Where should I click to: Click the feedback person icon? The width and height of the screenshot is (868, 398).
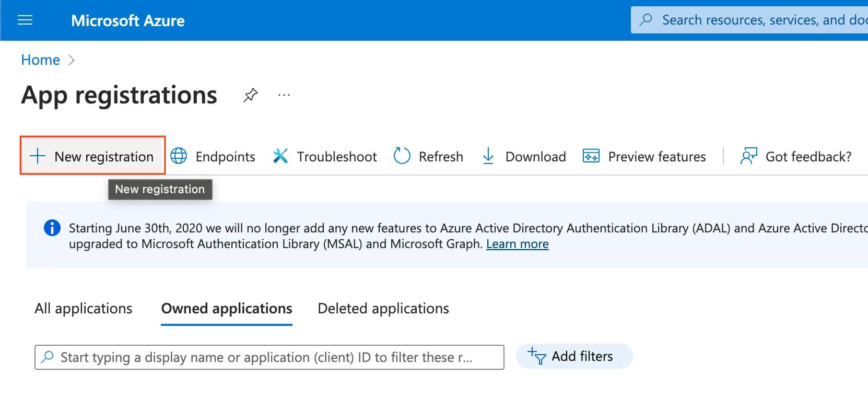coord(748,156)
